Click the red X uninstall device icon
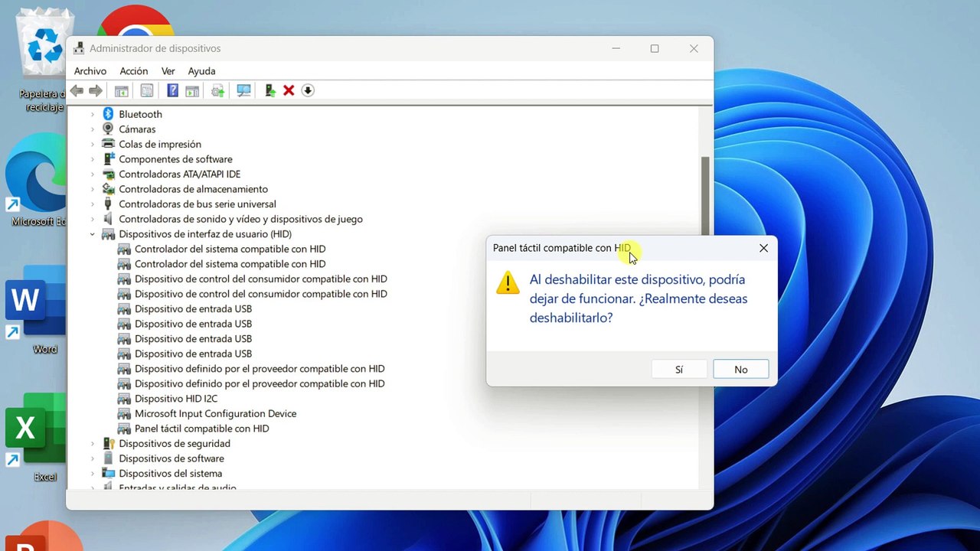Image resolution: width=980 pixels, height=551 pixels. click(289, 90)
